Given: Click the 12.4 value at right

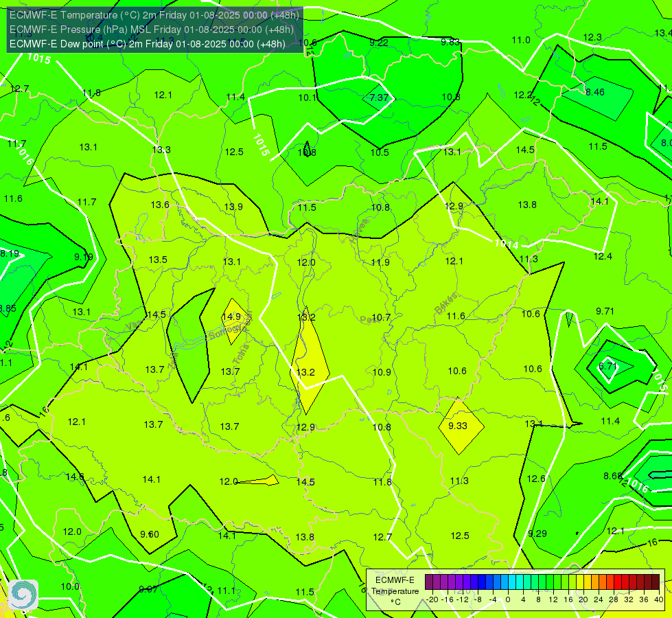Looking at the screenshot, I should 603,256.
